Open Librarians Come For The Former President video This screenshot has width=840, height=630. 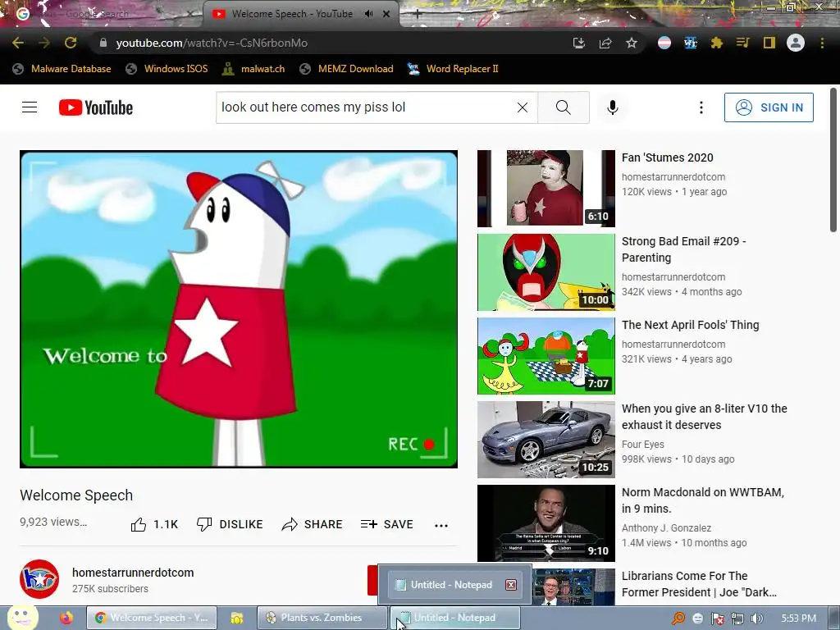click(x=699, y=584)
